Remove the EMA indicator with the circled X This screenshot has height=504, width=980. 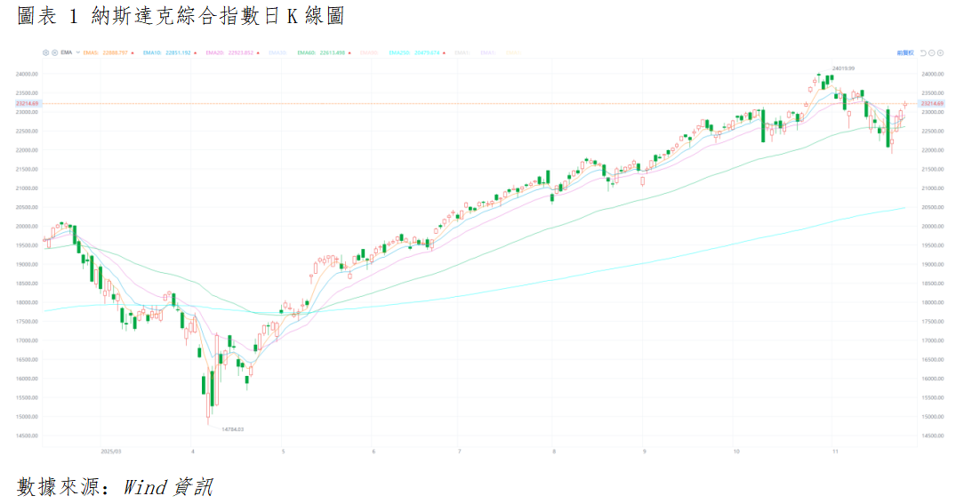pos(54,53)
